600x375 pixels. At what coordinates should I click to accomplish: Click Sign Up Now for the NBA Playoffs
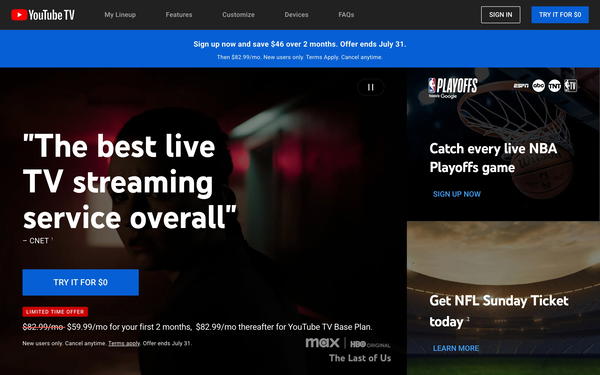click(457, 194)
